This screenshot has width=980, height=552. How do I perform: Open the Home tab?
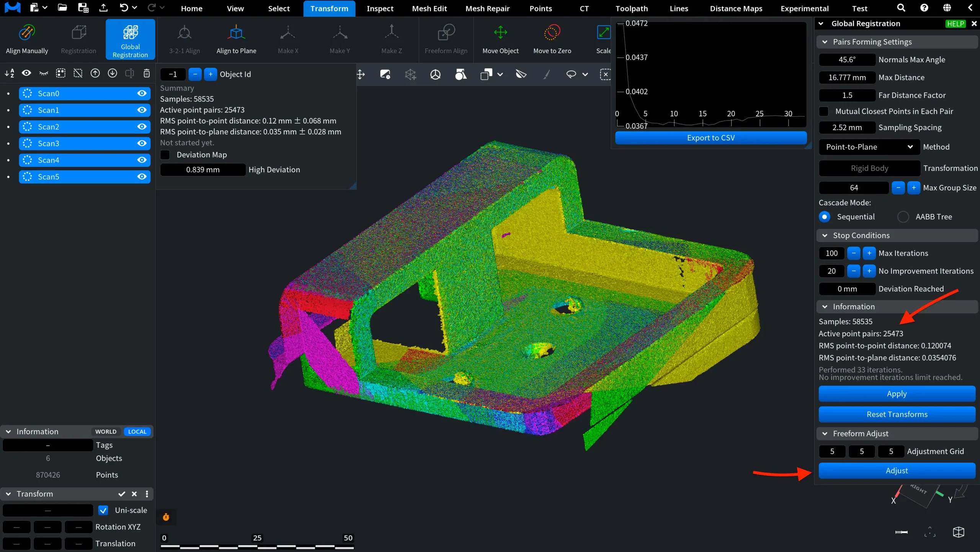pos(191,8)
